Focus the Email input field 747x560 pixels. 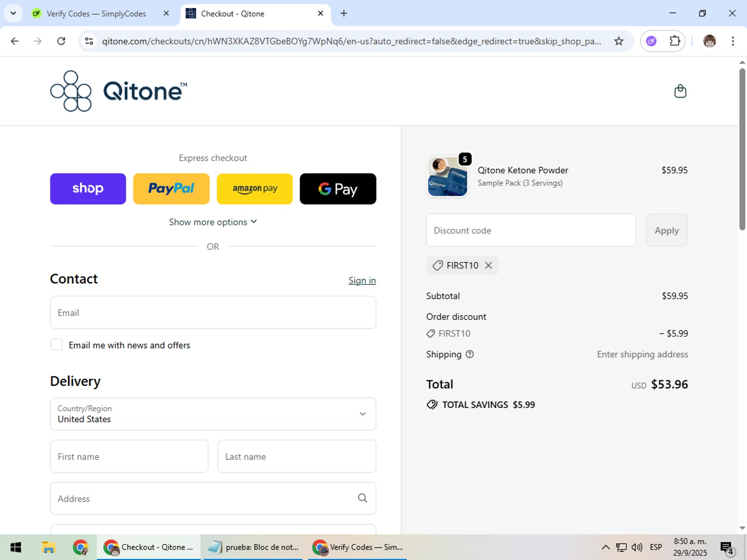(213, 313)
